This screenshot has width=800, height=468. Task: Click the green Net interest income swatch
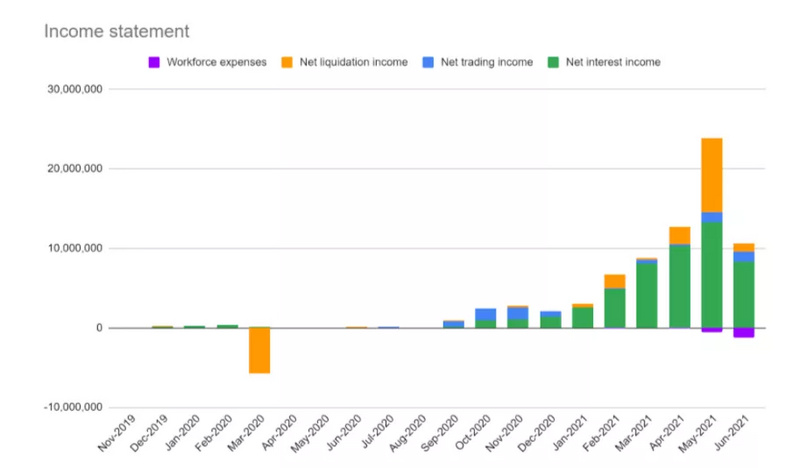coord(553,62)
